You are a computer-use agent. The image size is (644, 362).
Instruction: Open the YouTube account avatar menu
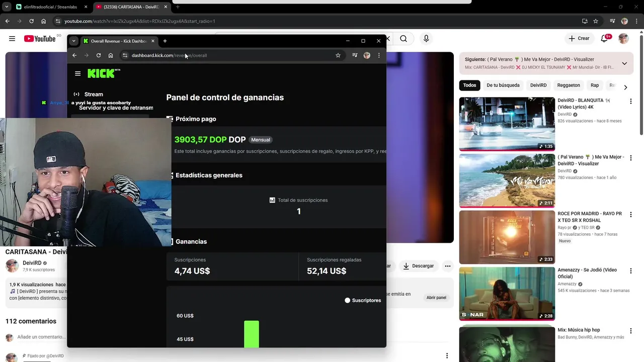click(x=624, y=39)
